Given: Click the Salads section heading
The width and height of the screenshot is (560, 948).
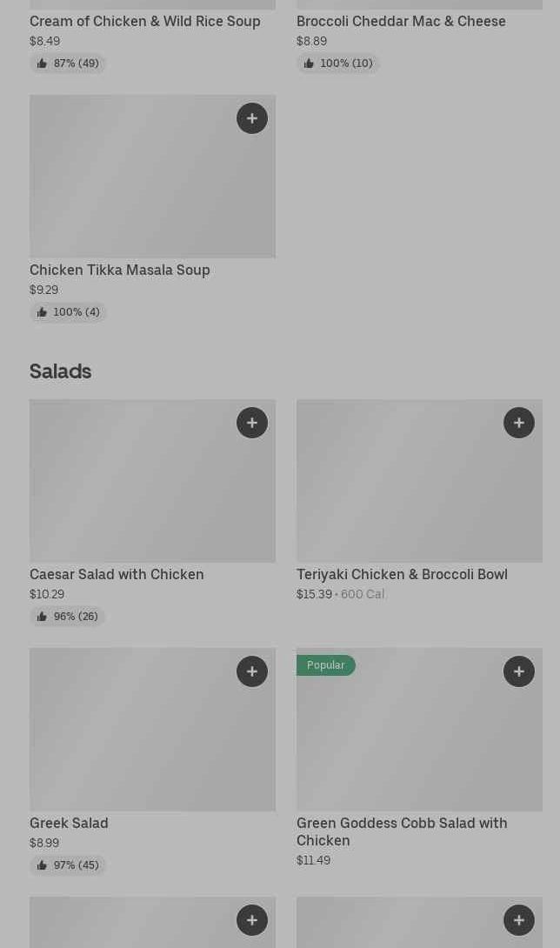Looking at the screenshot, I should [x=61, y=371].
